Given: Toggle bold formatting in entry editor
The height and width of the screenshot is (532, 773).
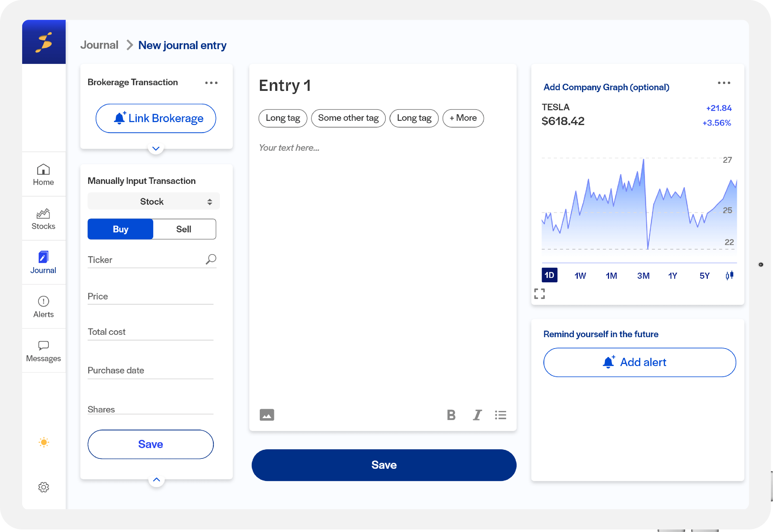Looking at the screenshot, I should pos(451,415).
